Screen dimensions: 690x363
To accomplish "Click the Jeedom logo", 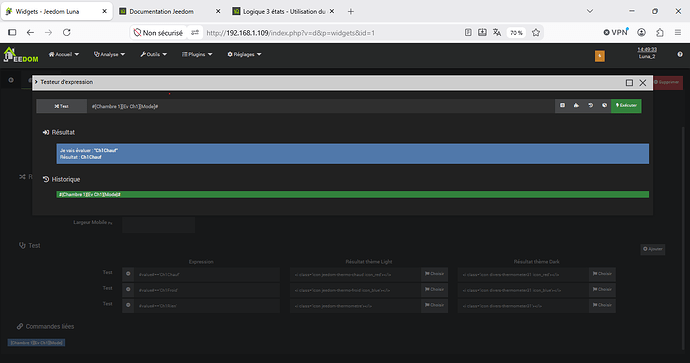I will (21, 55).
